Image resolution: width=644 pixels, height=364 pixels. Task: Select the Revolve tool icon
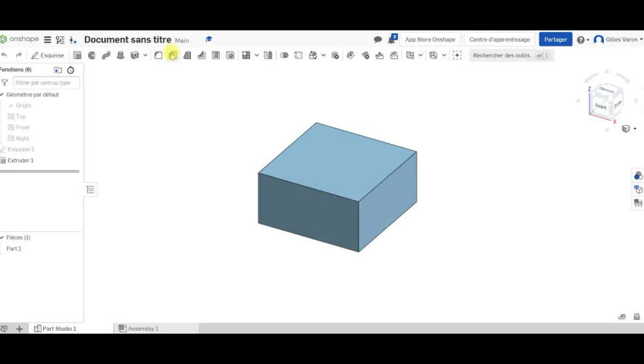pos(92,55)
